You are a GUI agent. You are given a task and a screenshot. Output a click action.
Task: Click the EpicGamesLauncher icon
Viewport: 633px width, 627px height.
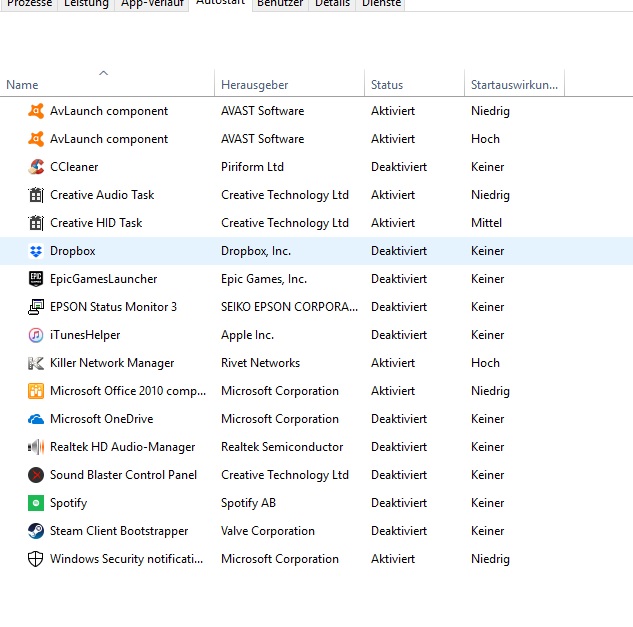point(36,279)
